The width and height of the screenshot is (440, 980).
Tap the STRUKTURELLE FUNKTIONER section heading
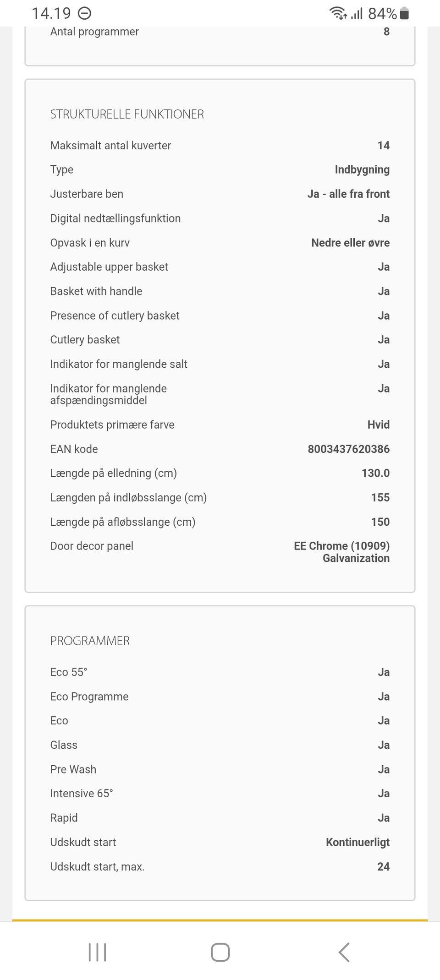(127, 114)
